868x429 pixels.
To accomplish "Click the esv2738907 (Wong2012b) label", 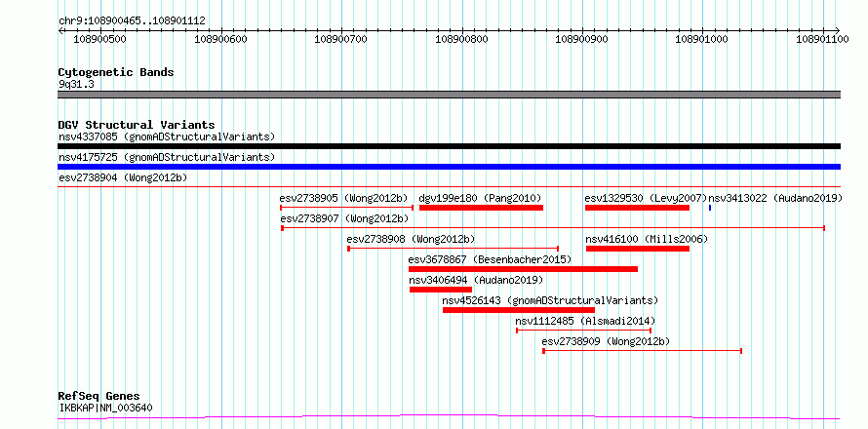I will click(343, 218).
